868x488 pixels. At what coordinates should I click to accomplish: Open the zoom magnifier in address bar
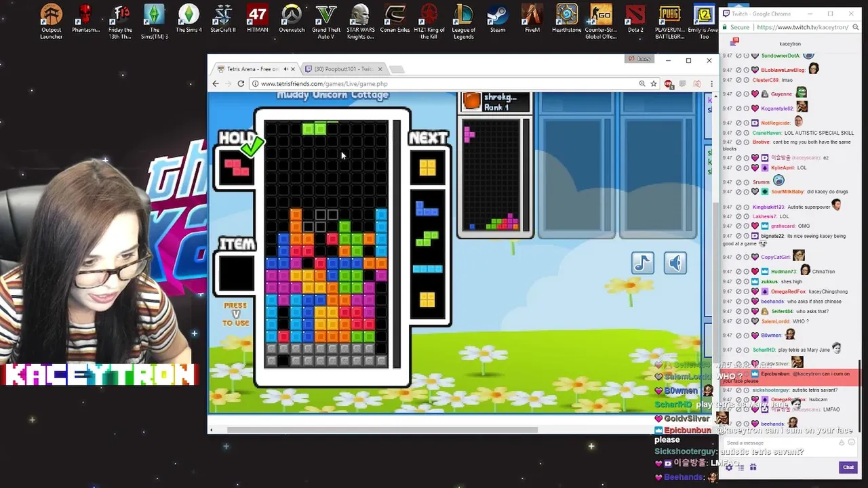pos(642,83)
